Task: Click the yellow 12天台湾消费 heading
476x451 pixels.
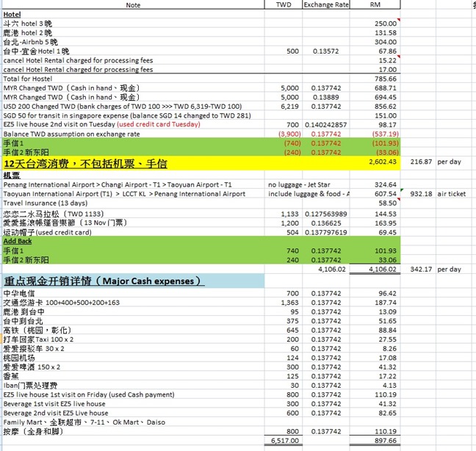Action: (85, 164)
